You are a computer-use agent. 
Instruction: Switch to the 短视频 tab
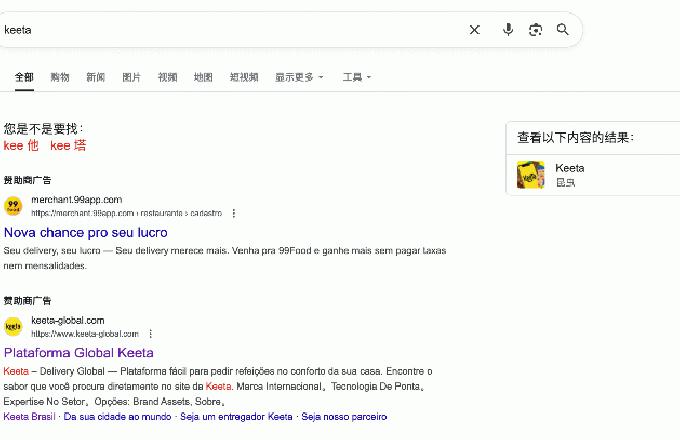[244, 77]
